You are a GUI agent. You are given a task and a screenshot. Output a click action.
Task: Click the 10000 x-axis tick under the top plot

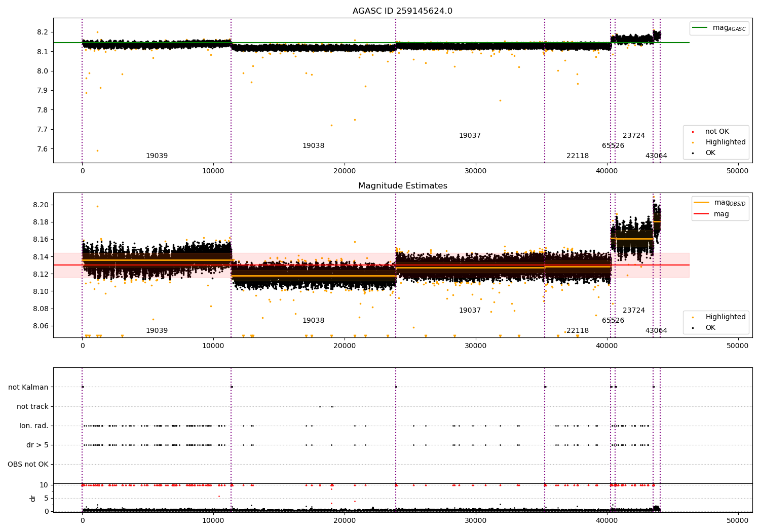213,171
